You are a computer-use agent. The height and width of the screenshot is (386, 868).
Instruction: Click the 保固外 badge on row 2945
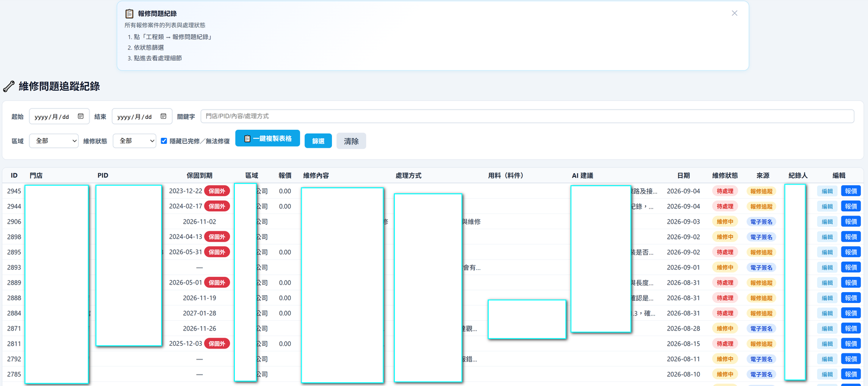(217, 191)
